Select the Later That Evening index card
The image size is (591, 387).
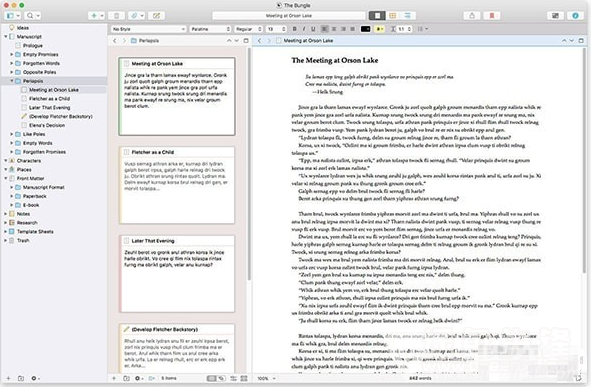177,274
